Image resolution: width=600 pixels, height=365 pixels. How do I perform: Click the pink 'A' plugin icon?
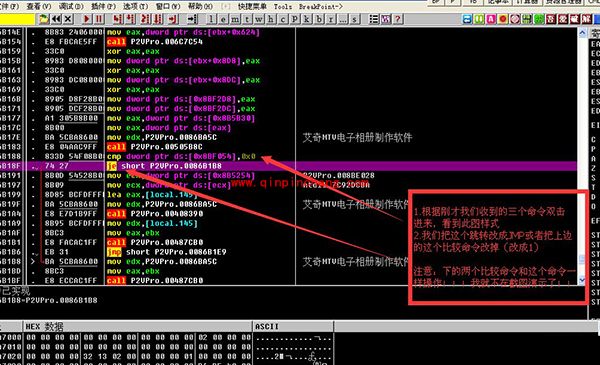tap(491, 19)
